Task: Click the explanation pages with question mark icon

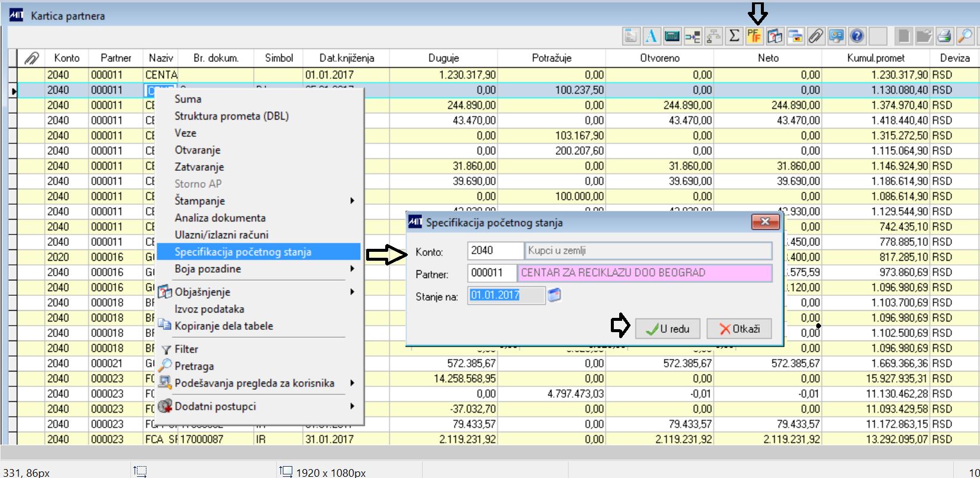Action: 775,37
